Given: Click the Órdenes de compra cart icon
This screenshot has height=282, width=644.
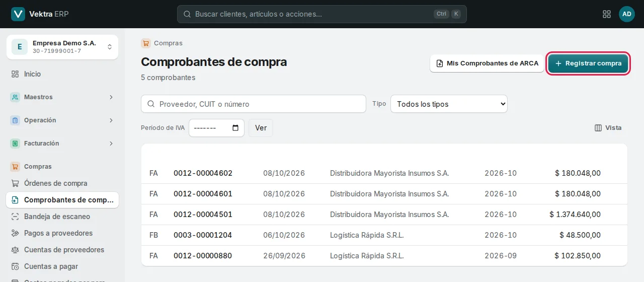Looking at the screenshot, I should click(15, 183).
